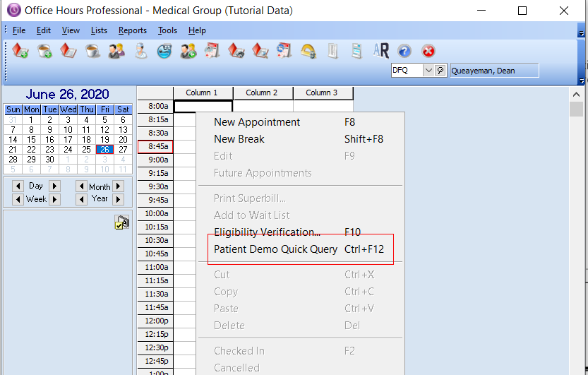Open the patient list two-people icon
This screenshot has width=588, height=375.
[116, 51]
